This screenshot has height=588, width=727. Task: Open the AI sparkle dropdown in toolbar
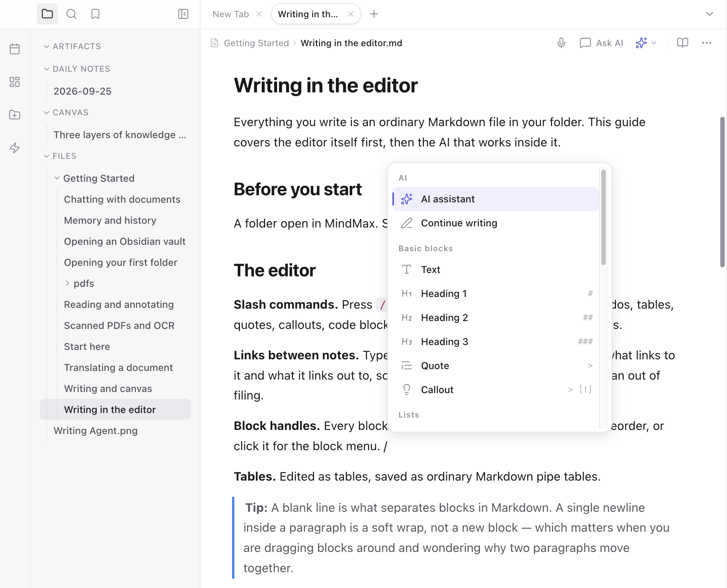point(646,43)
